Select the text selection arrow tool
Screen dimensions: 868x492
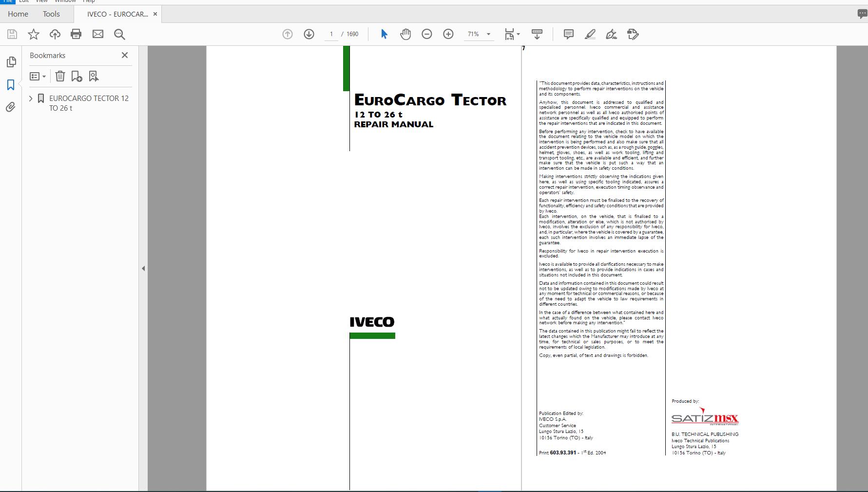pyautogui.click(x=384, y=34)
